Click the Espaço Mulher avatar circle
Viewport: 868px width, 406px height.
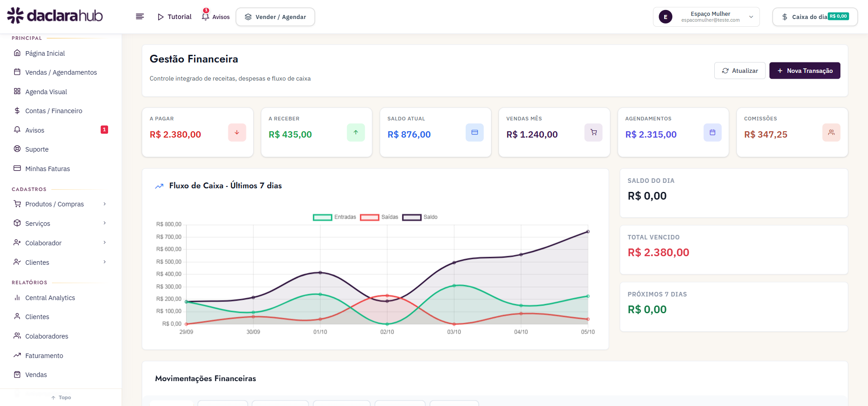pyautogui.click(x=665, y=17)
